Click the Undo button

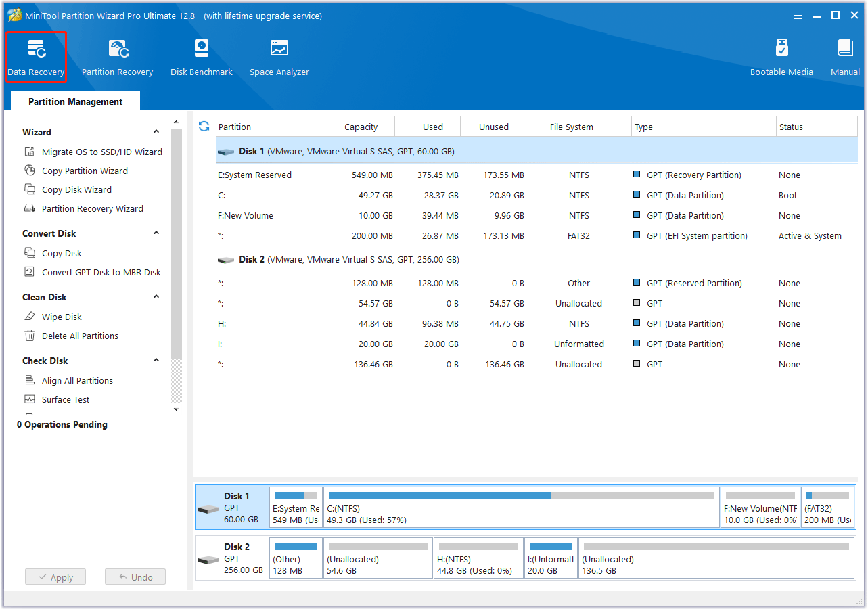[135, 577]
